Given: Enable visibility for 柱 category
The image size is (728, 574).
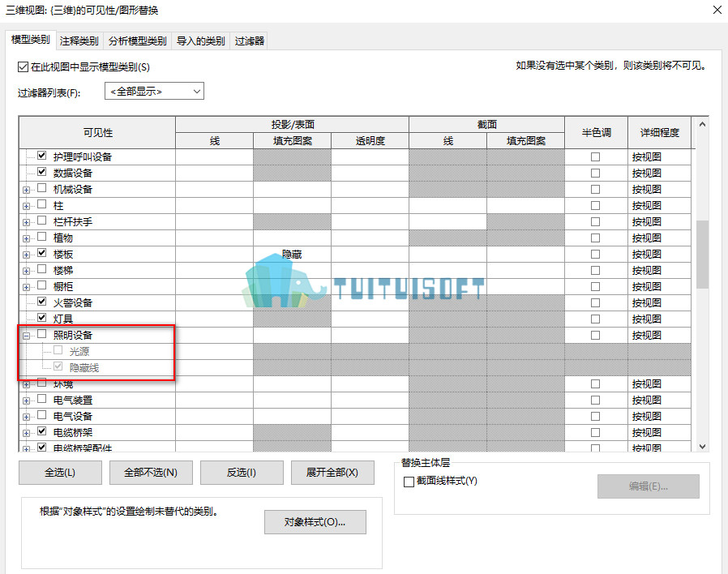Looking at the screenshot, I should tap(42, 204).
